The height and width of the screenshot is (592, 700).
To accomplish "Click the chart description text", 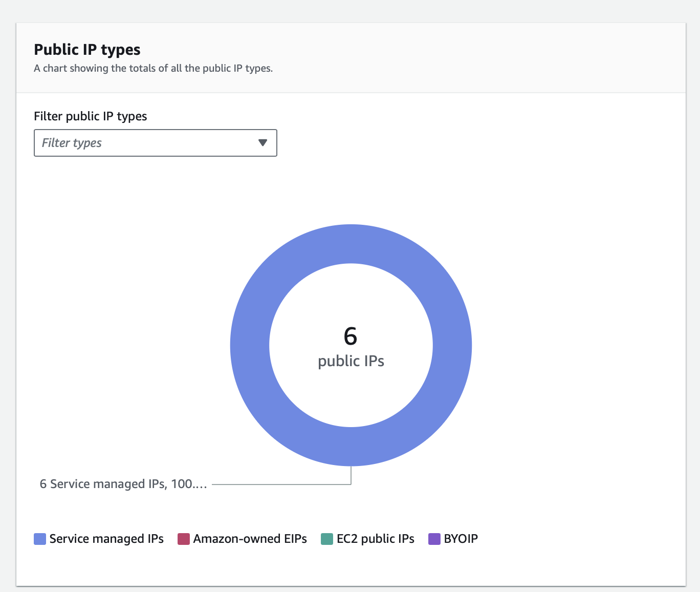I will (154, 68).
